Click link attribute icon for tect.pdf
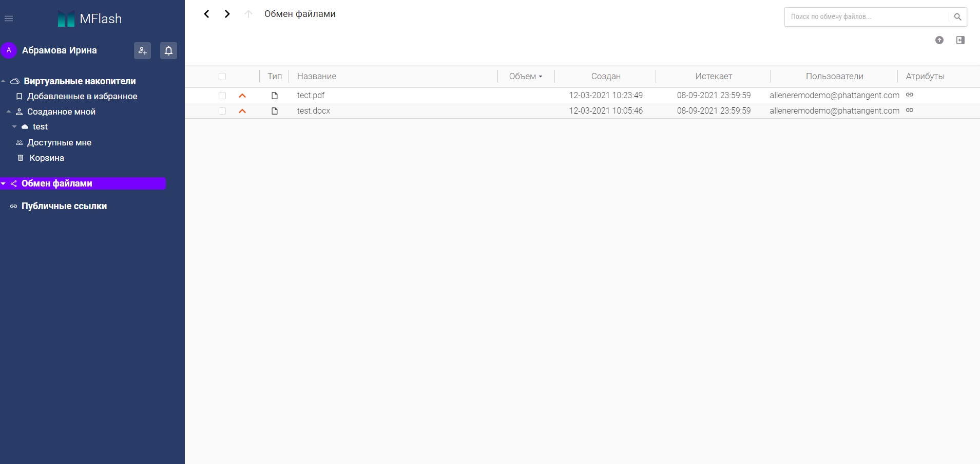 [910, 95]
